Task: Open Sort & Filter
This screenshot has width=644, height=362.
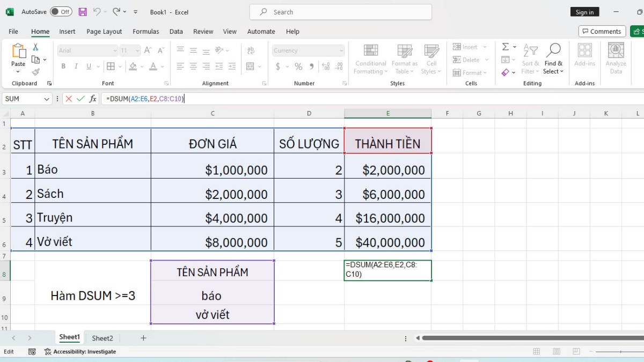Action: pos(530,60)
